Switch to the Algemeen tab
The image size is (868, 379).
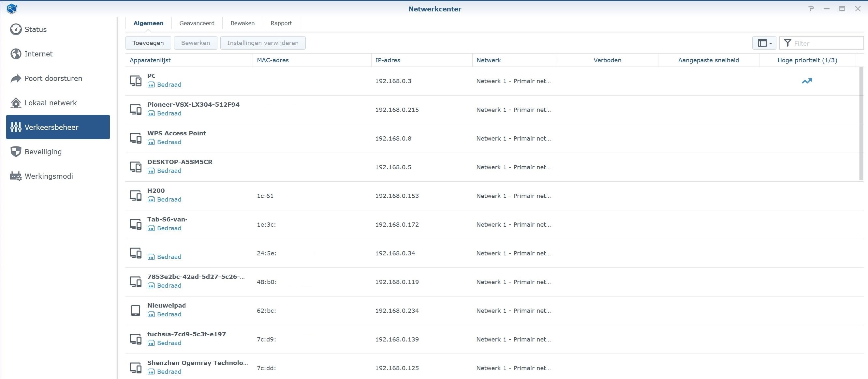click(x=148, y=23)
